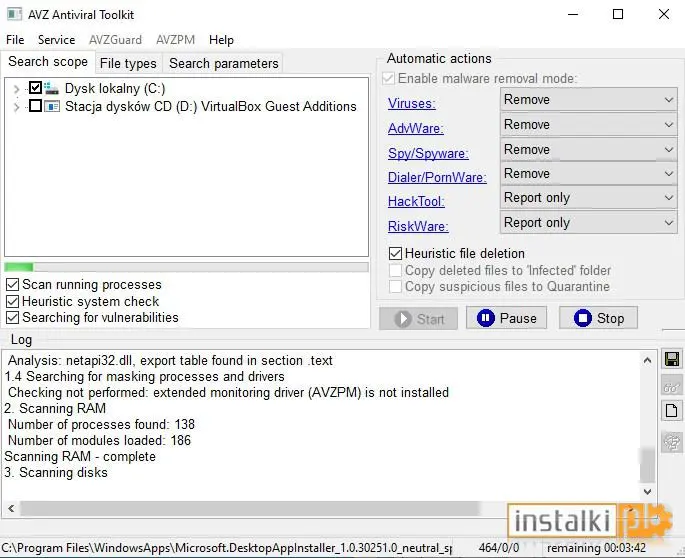Click log line 'Number of modules loaded: 186'
The image size is (685, 558).
click(100, 440)
